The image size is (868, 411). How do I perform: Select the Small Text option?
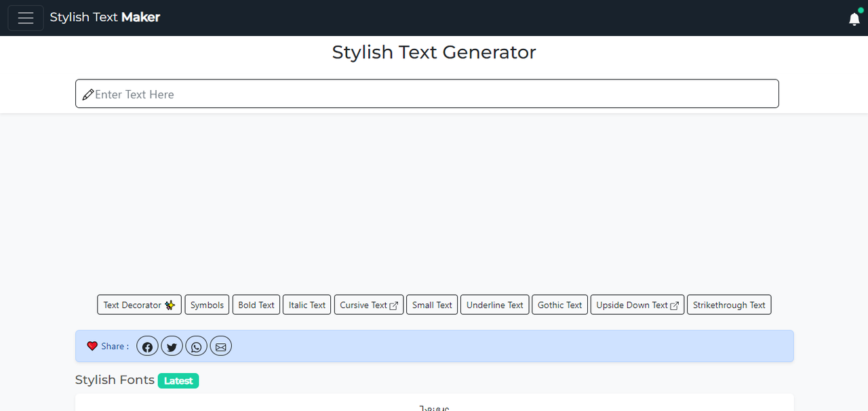pos(432,305)
